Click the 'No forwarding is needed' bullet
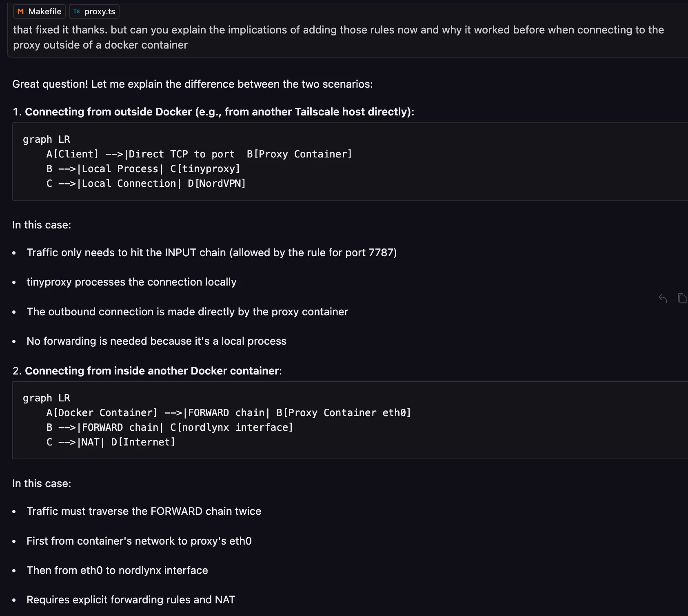The height and width of the screenshot is (616, 688). point(156,341)
